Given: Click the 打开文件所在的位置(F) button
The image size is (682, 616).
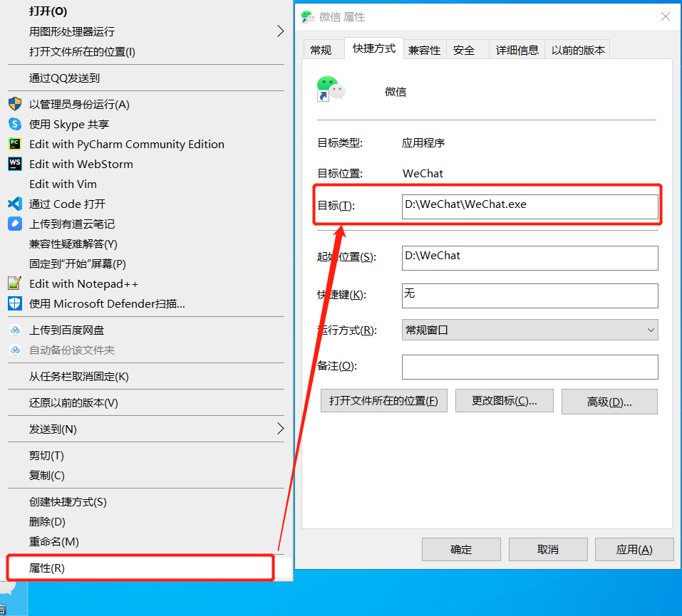Looking at the screenshot, I should point(383,401).
